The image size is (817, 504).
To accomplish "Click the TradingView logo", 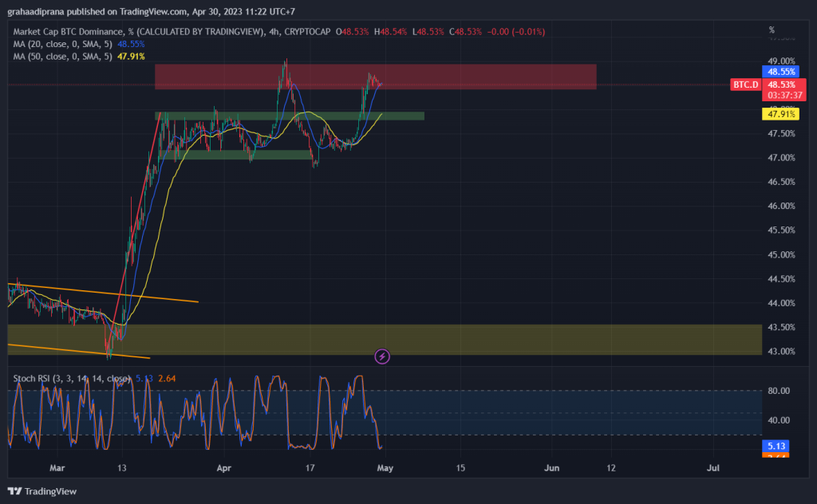I will point(42,491).
